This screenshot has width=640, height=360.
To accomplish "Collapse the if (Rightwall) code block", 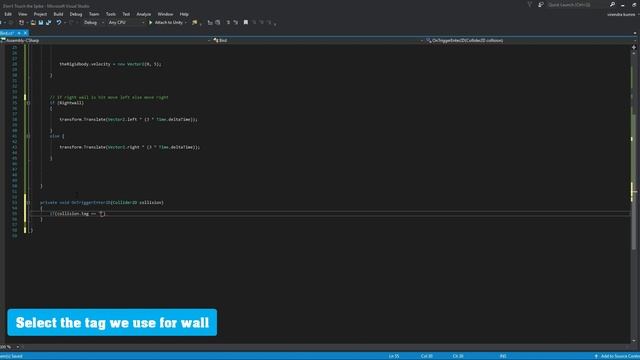I will [x=28, y=103].
